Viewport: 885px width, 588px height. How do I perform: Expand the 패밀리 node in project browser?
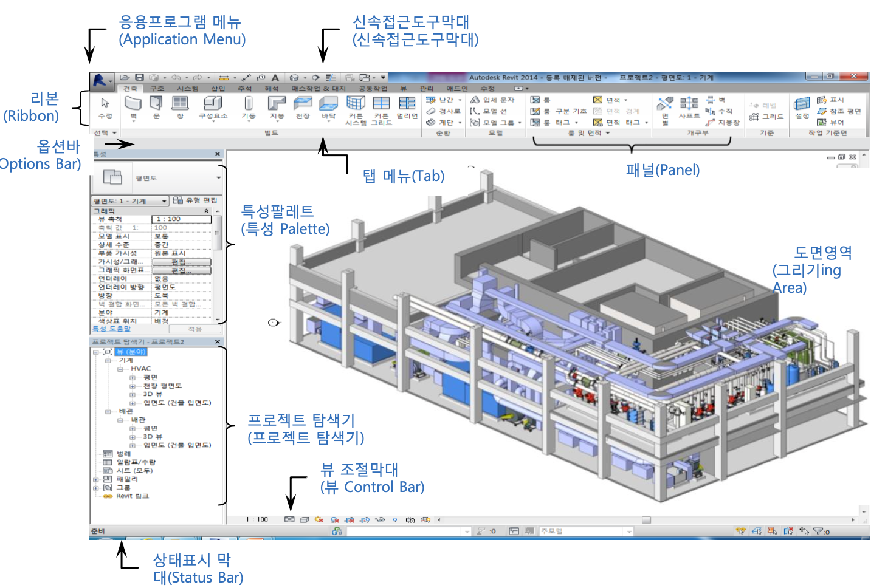point(95,479)
